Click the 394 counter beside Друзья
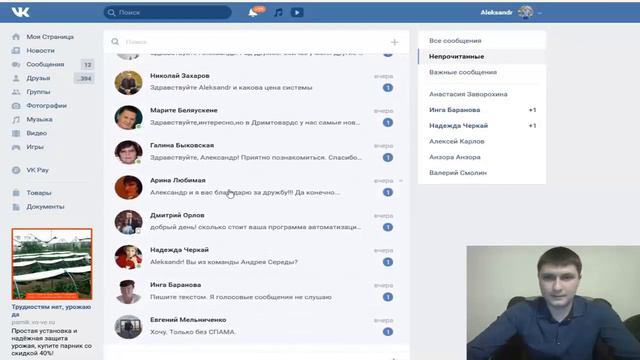 84,78
